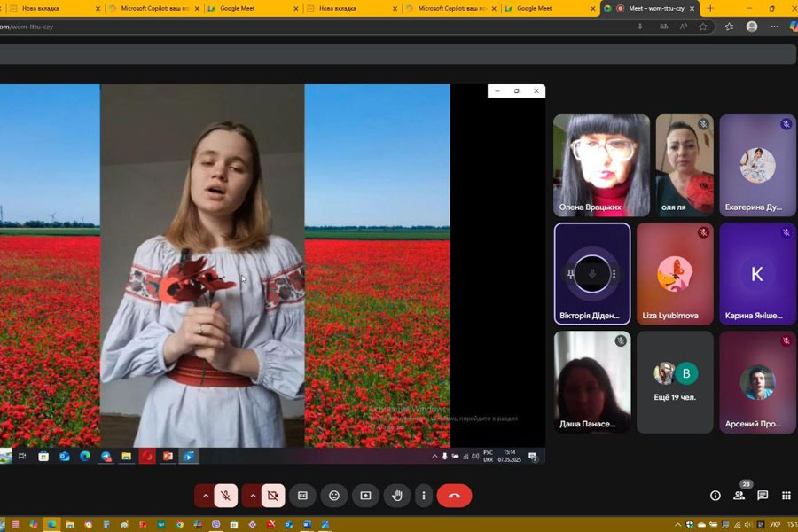Unmute the microphone in Meet controls
The image size is (798, 532).
[226, 496]
